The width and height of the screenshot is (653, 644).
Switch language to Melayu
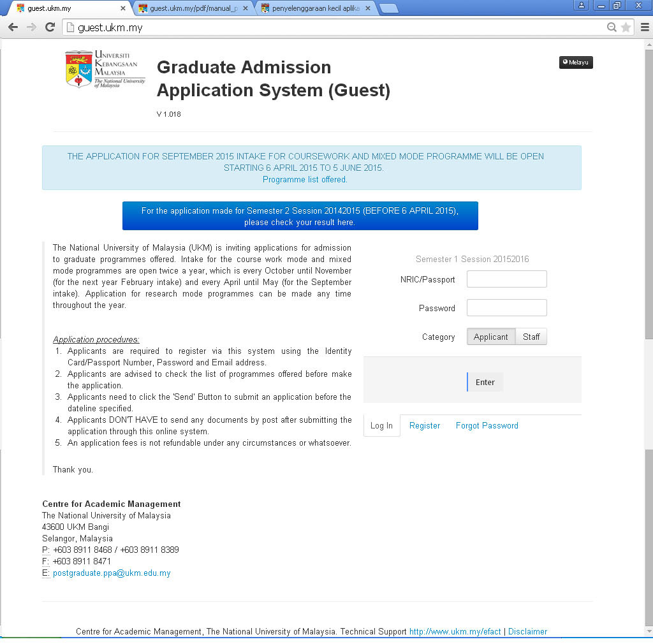pyautogui.click(x=576, y=62)
